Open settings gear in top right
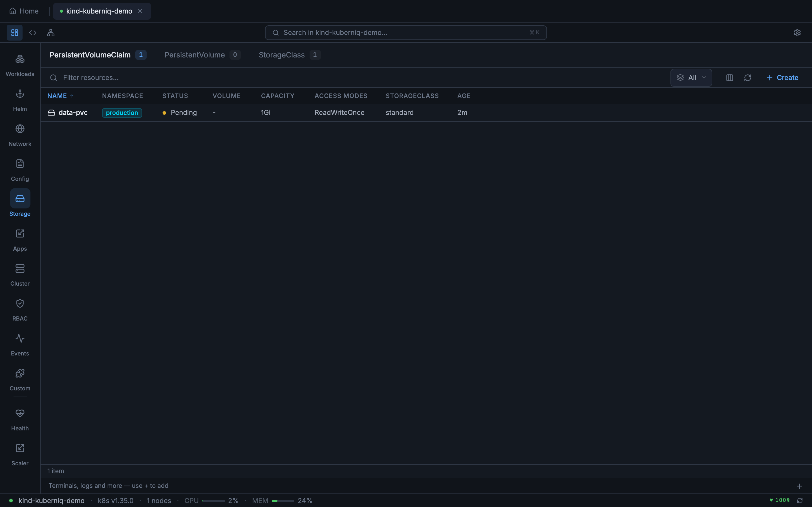Screen dimensions: 812x507 pyautogui.click(x=797, y=32)
